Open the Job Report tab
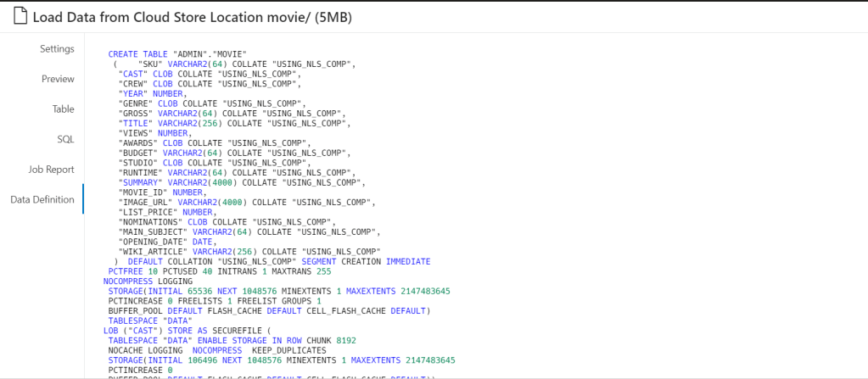Image resolution: width=868 pixels, height=379 pixels. [x=51, y=170]
